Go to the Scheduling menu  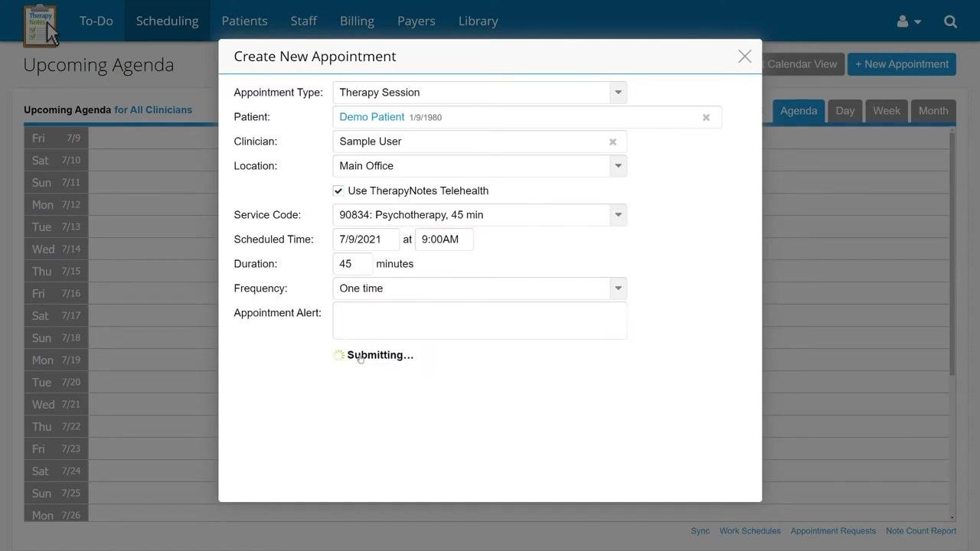(x=167, y=21)
